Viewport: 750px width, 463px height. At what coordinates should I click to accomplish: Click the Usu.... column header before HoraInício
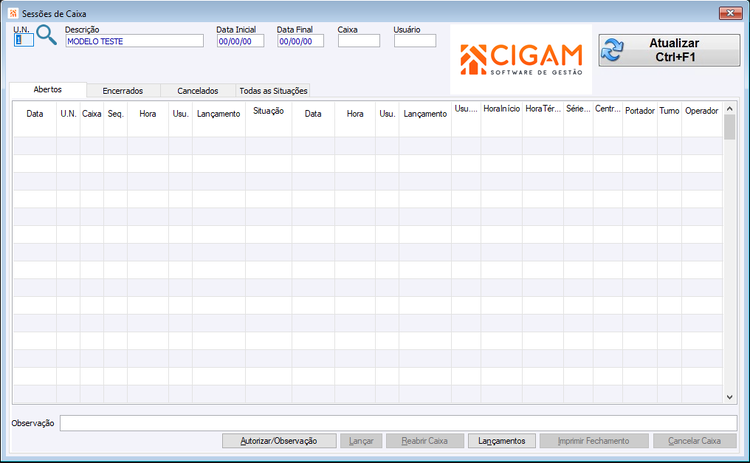point(466,109)
